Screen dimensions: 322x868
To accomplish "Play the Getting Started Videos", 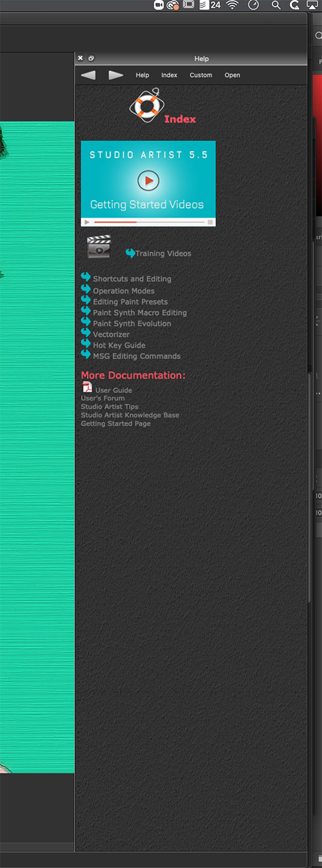I will coord(148,180).
